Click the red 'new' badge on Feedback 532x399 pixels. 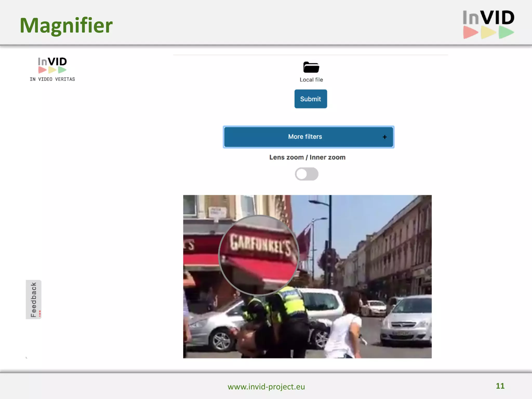(x=40, y=313)
